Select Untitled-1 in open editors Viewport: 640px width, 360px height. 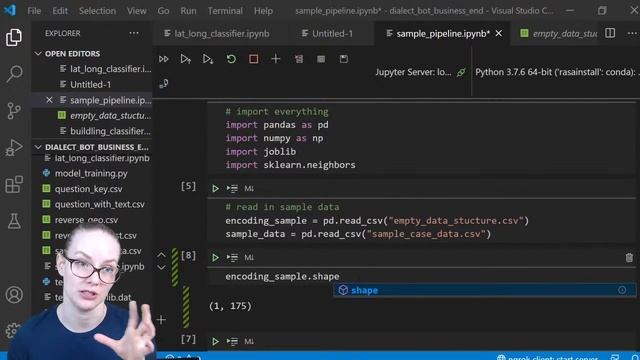[92, 84]
